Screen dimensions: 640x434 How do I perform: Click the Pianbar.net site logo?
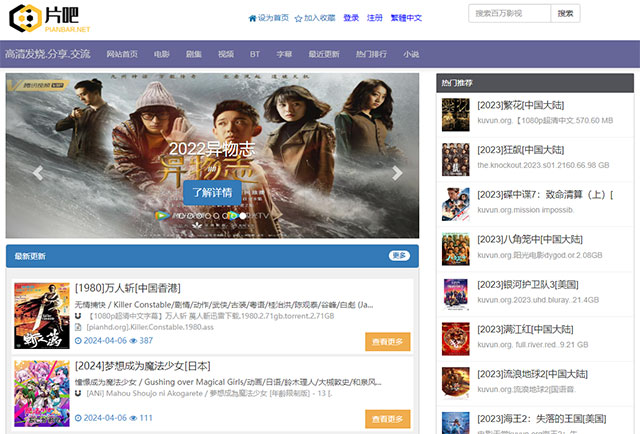(x=49, y=18)
